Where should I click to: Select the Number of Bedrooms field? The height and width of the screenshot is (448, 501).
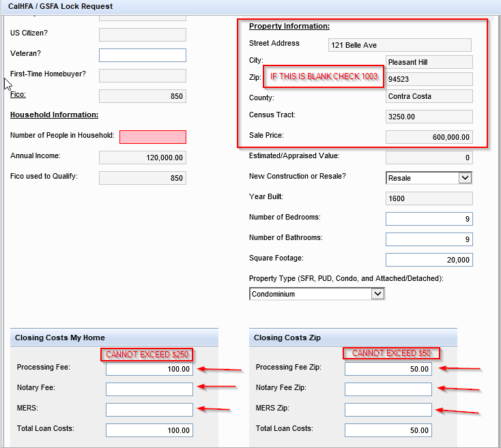pyautogui.click(x=429, y=219)
